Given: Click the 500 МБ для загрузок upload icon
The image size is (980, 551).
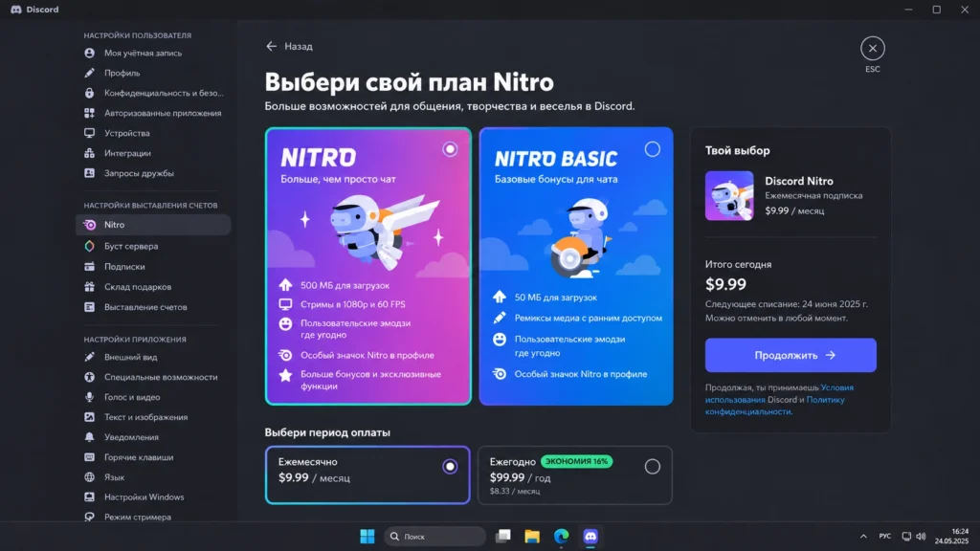Looking at the screenshot, I should [x=285, y=285].
